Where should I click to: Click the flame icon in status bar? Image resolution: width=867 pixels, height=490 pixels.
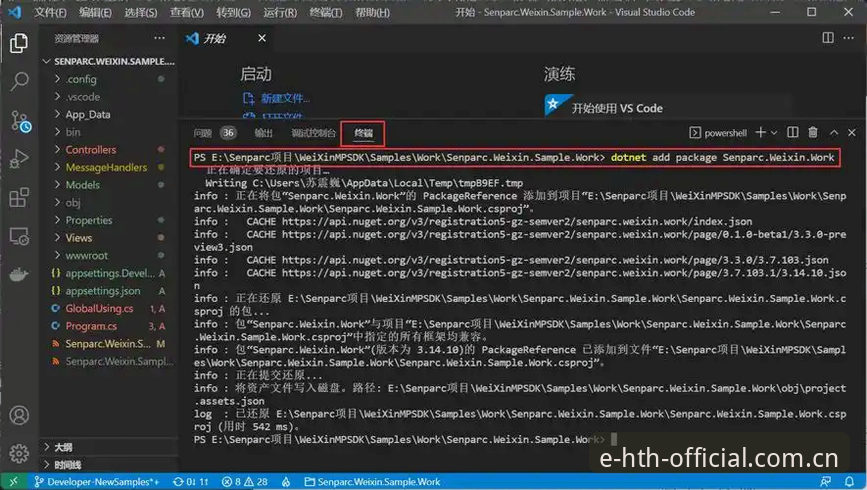[x=286, y=482]
